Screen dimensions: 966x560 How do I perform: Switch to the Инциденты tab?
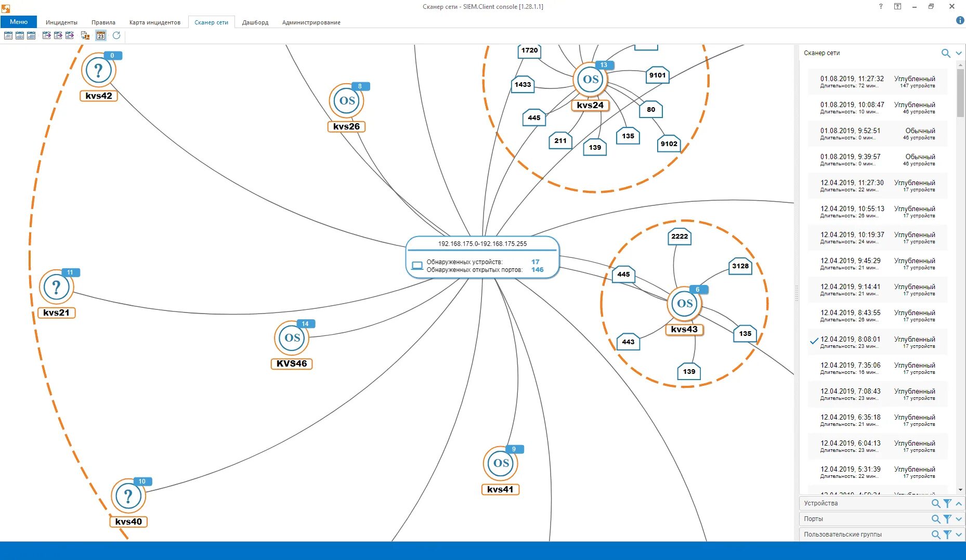tap(61, 22)
